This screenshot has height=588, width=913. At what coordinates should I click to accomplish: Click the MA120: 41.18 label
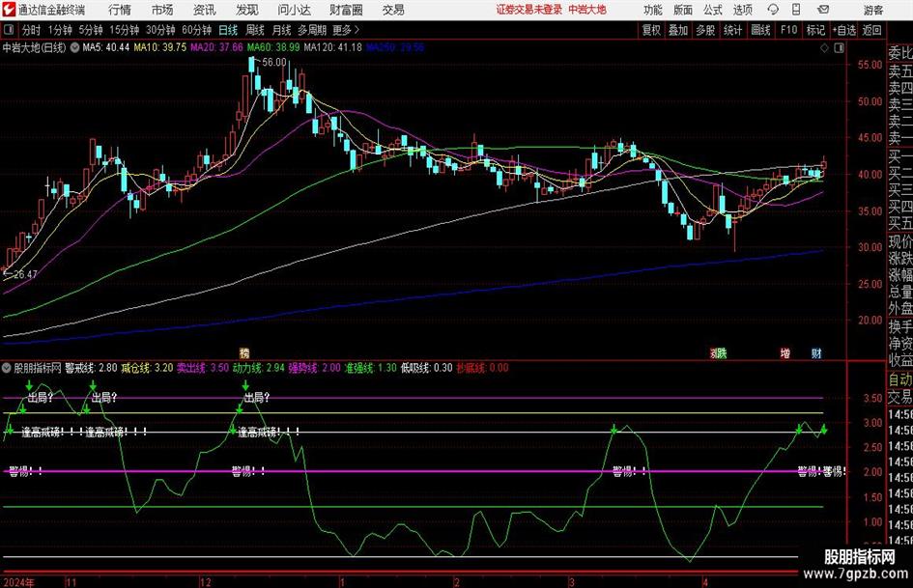tap(332, 47)
